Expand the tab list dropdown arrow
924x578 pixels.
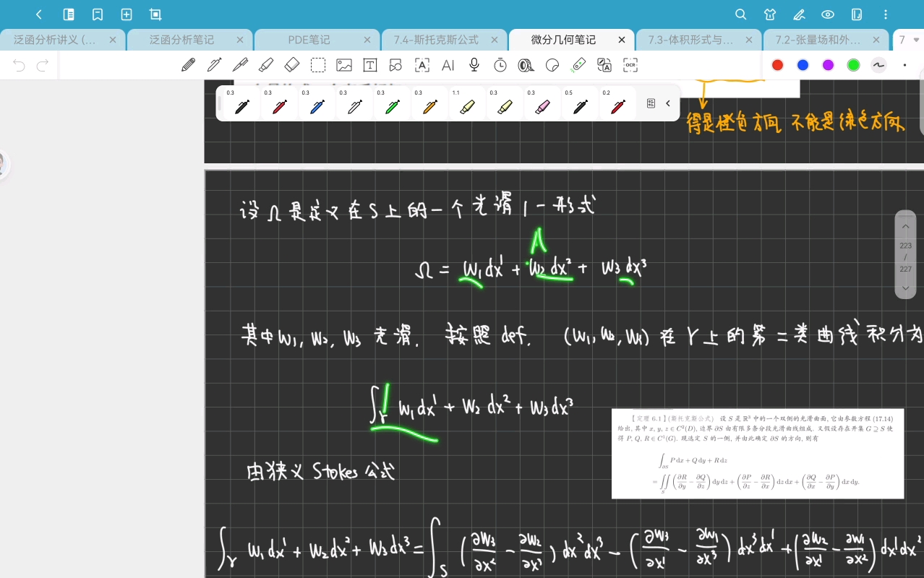coord(917,40)
